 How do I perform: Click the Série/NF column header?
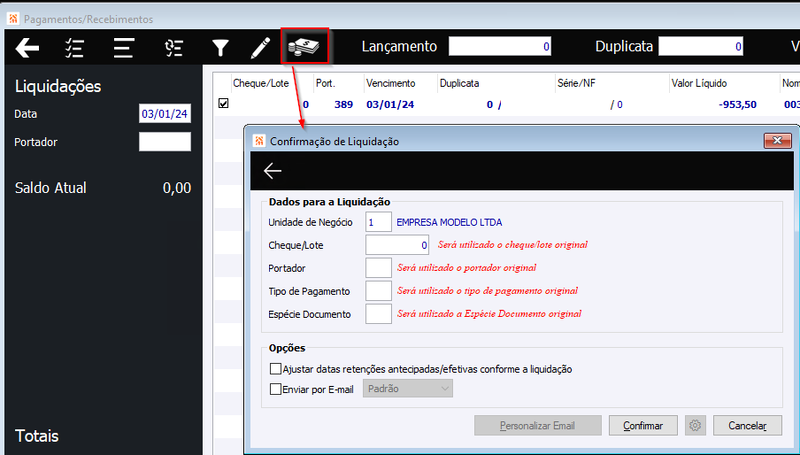pyautogui.click(x=576, y=83)
